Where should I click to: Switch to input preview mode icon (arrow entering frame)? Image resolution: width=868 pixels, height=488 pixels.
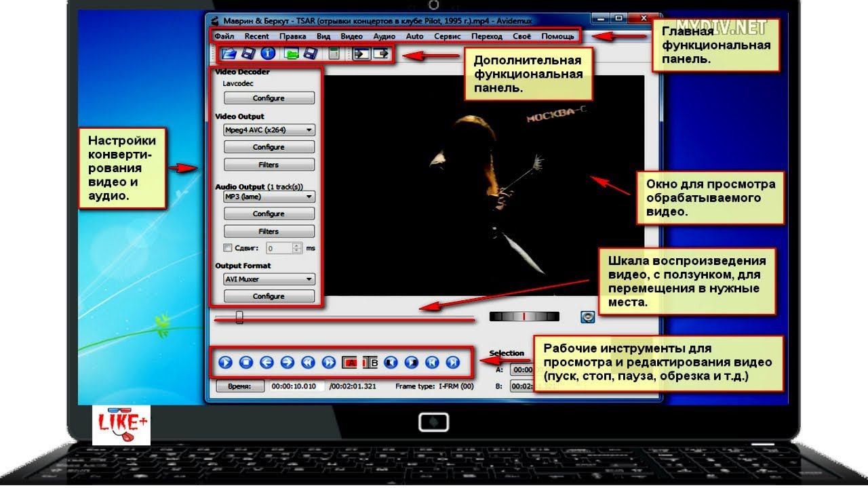[361, 54]
